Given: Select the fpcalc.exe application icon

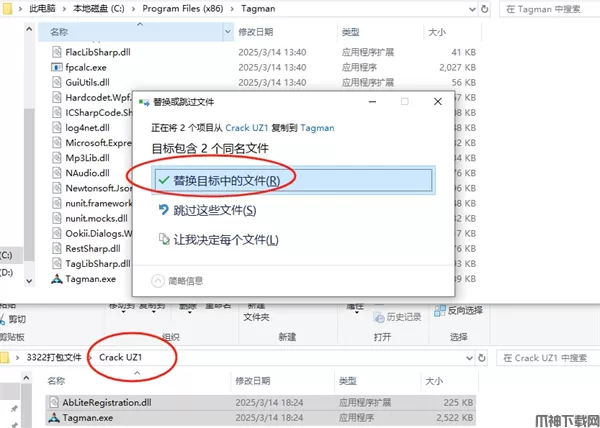Looking at the screenshot, I should coord(57,67).
